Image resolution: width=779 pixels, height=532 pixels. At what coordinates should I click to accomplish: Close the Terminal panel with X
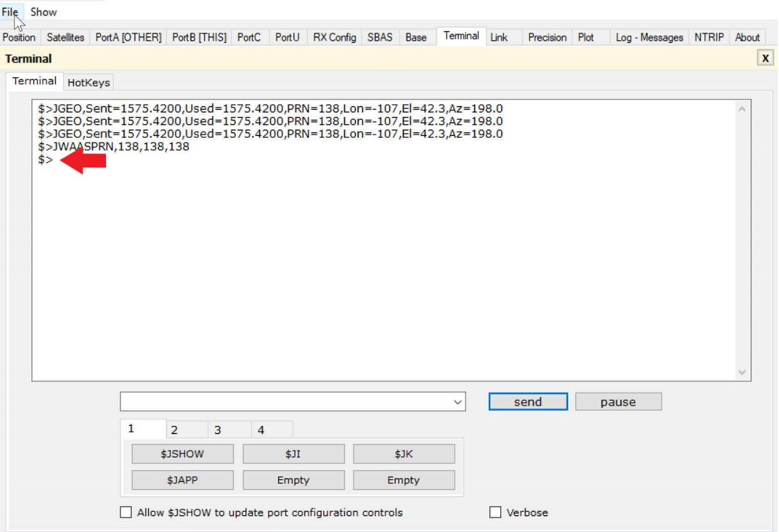pyautogui.click(x=765, y=58)
